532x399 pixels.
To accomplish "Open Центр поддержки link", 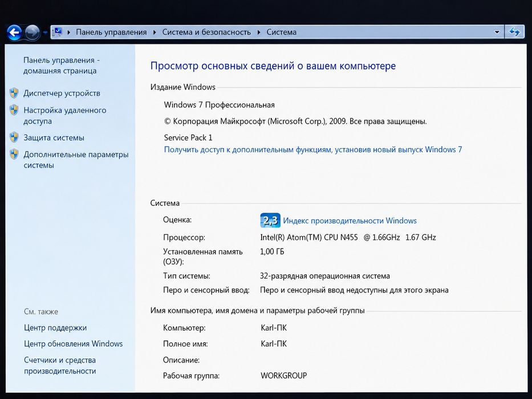I will pyautogui.click(x=55, y=328).
